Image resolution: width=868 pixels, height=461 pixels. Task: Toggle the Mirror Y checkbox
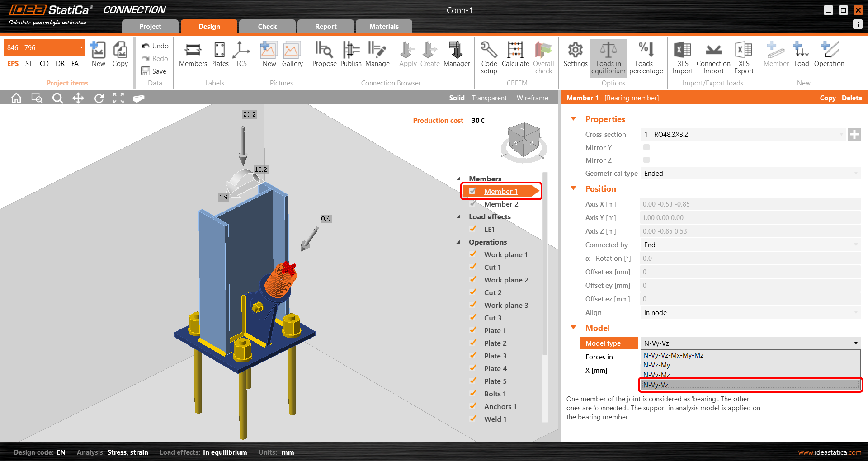(646, 147)
